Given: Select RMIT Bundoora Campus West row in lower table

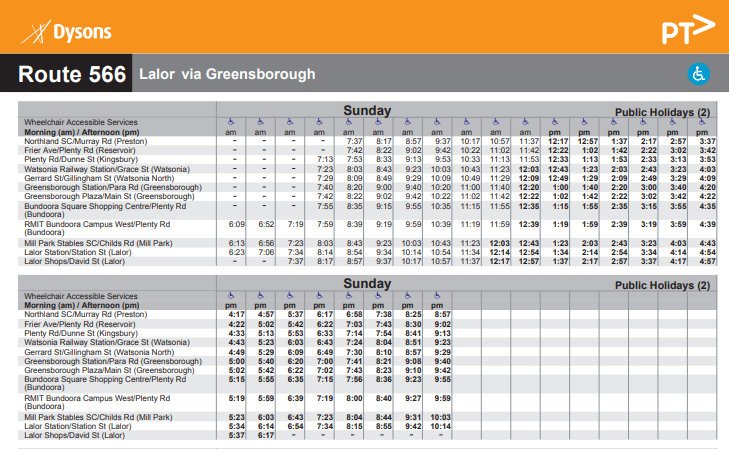Looking at the screenshot, I should [367, 403].
